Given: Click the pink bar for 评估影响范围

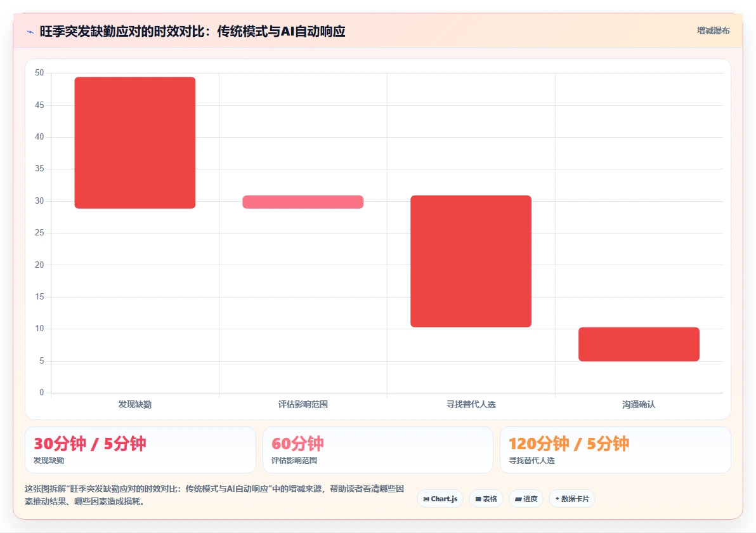Looking at the screenshot, I should [x=303, y=202].
